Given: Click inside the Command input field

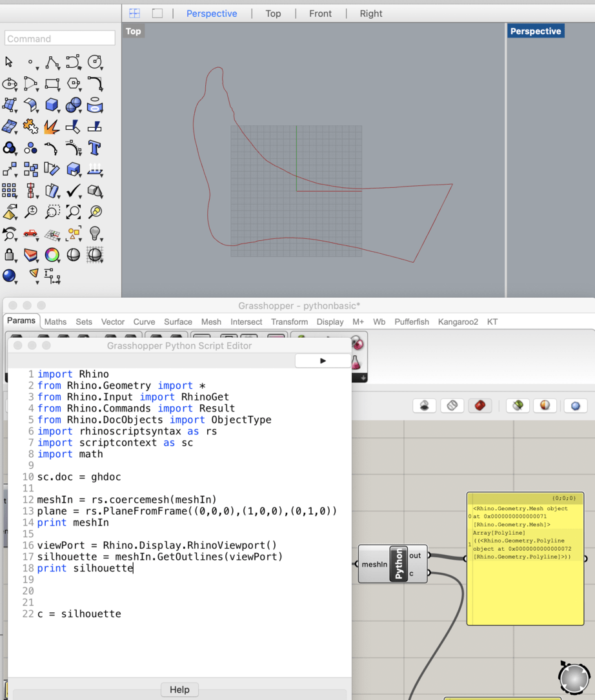Looking at the screenshot, I should [x=59, y=38].
